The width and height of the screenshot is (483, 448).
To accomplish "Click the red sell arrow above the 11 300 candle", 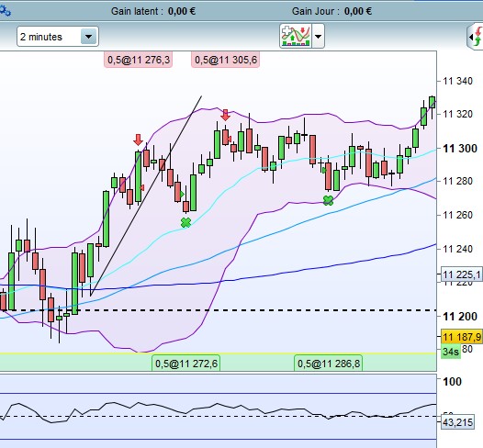I will click(138, 140).
